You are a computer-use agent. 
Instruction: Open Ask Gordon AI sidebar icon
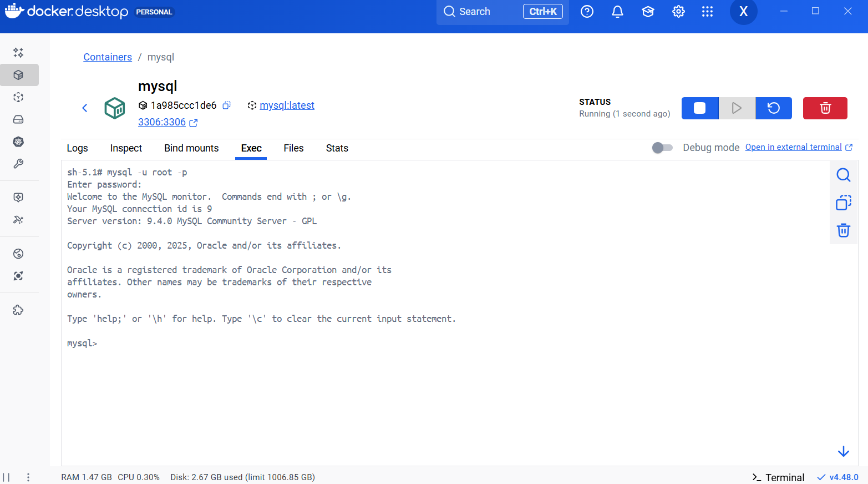18,53
